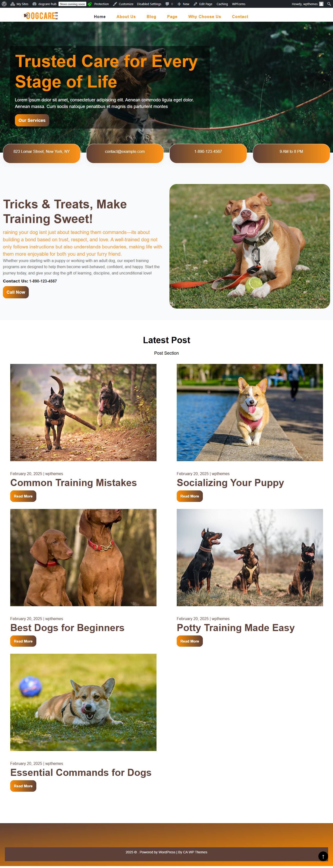Open the Why Choose Us navigation item

click(205, 17)
